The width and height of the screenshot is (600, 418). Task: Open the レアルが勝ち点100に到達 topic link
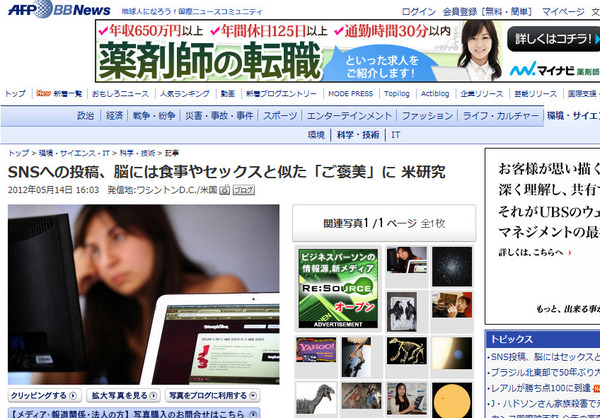pos(541,388)
